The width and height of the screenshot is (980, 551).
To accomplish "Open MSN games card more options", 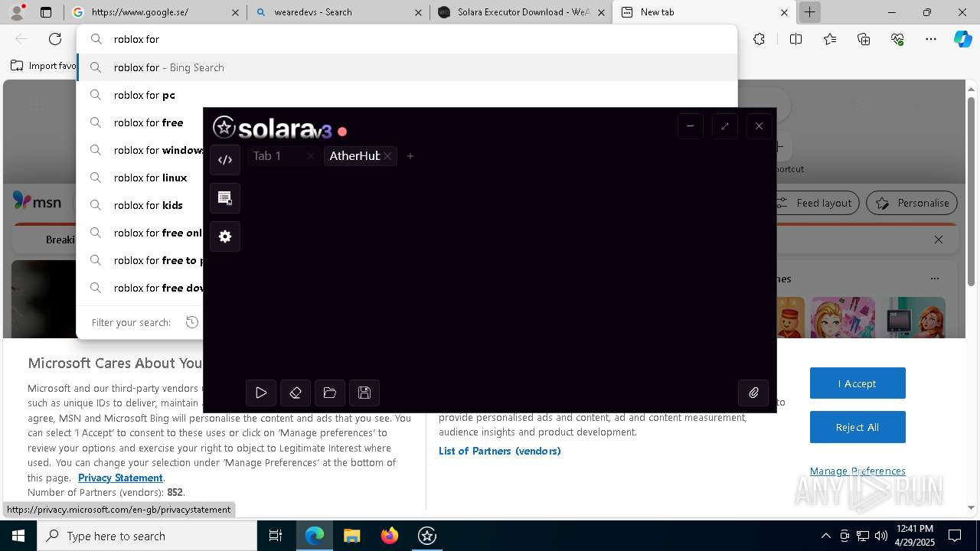I will coord(934,279).
